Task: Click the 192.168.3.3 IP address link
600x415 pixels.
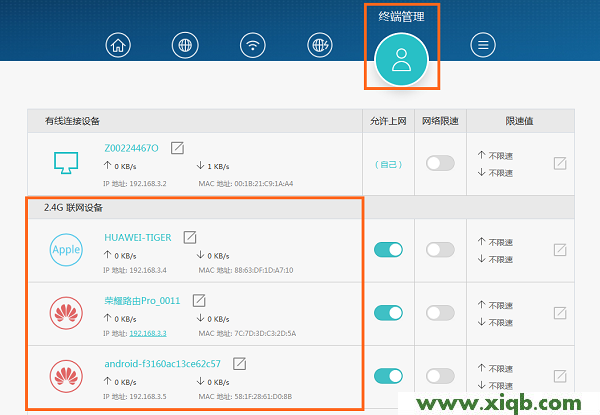Action: point(148,333)
